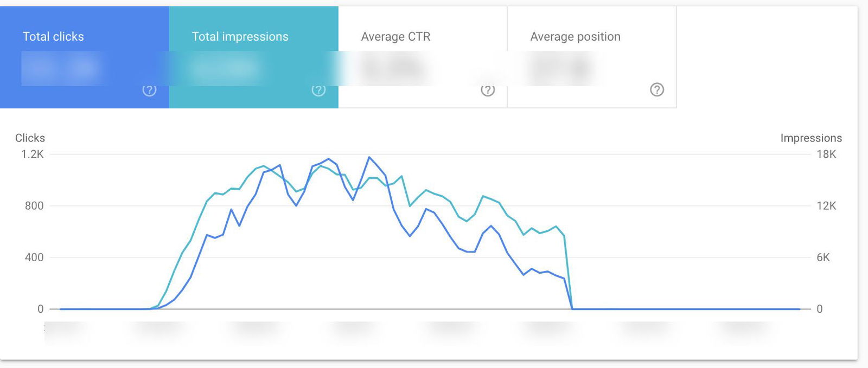The height and width of the screenshot is (368, 868).
Task: Select the 1.2K label on the Clicks axis
Action: pyautogui.click(x=33, y=154)
